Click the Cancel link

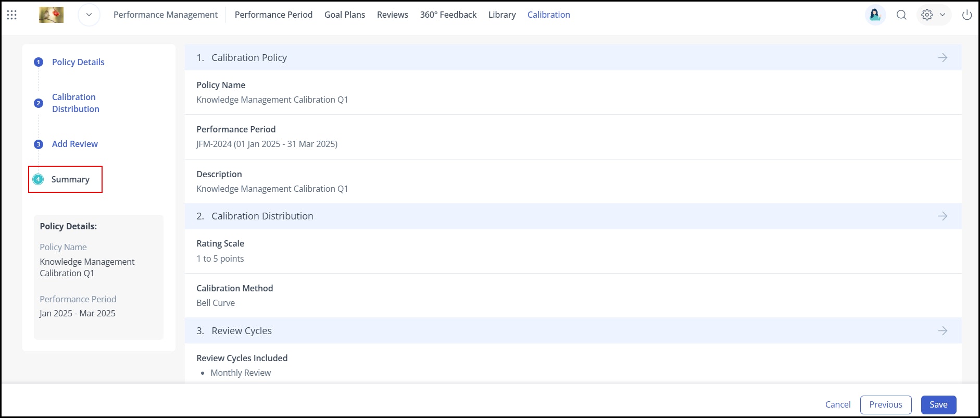(x=838, y=405)
